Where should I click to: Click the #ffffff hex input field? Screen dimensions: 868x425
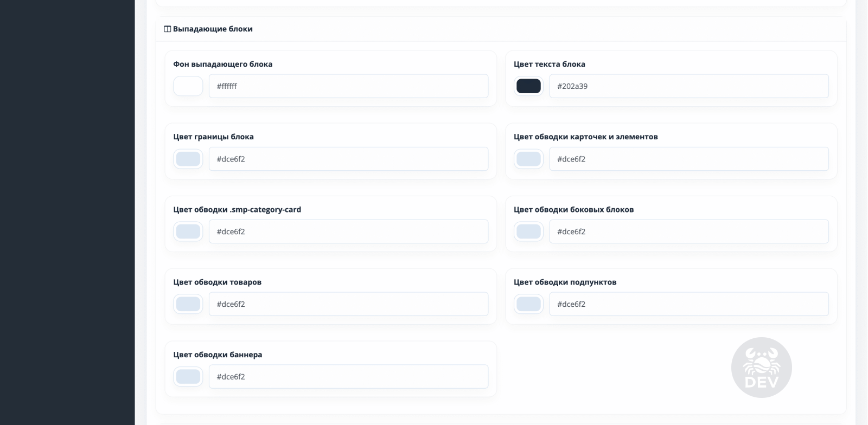click(x=348, y=86)
